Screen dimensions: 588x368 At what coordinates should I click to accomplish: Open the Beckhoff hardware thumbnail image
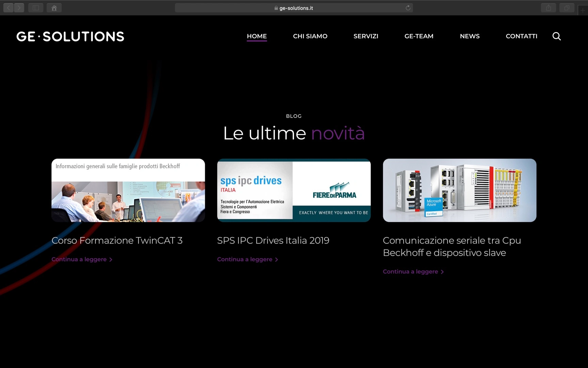click(x=460, y=190)
